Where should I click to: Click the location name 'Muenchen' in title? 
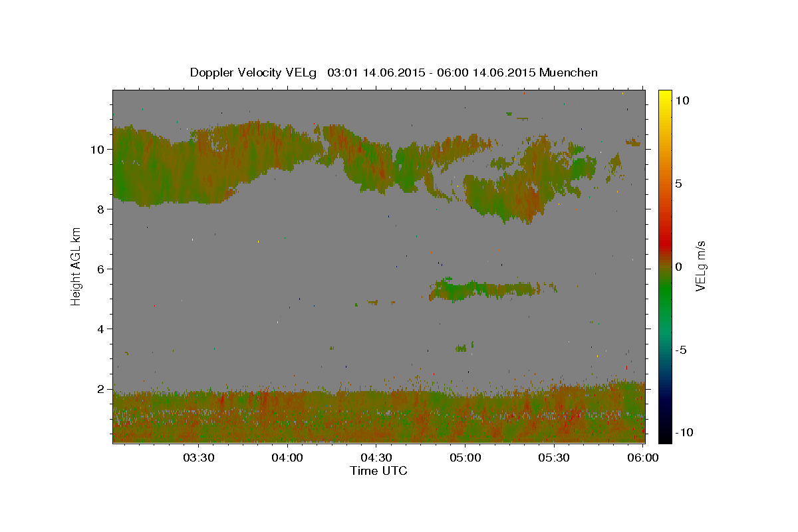tap(569, 72)
